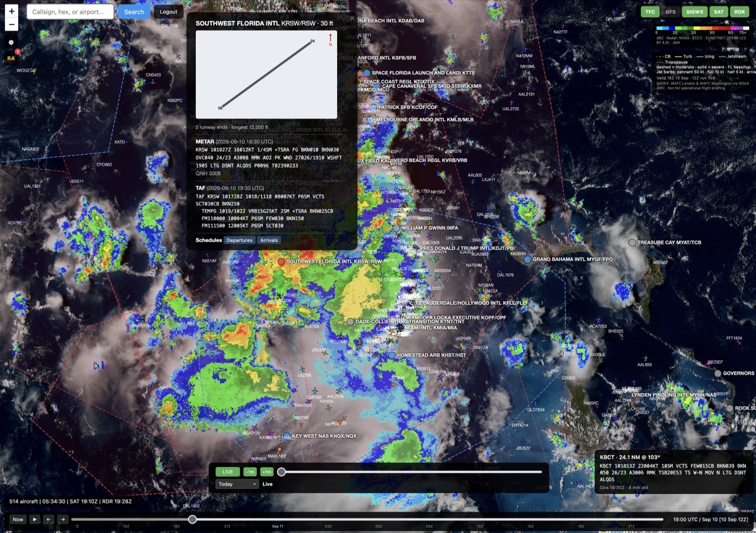Screen dimensions: 756x533
Task: Click '2 runway ends · longest 12,000 ft'
Action: [231, 127]
